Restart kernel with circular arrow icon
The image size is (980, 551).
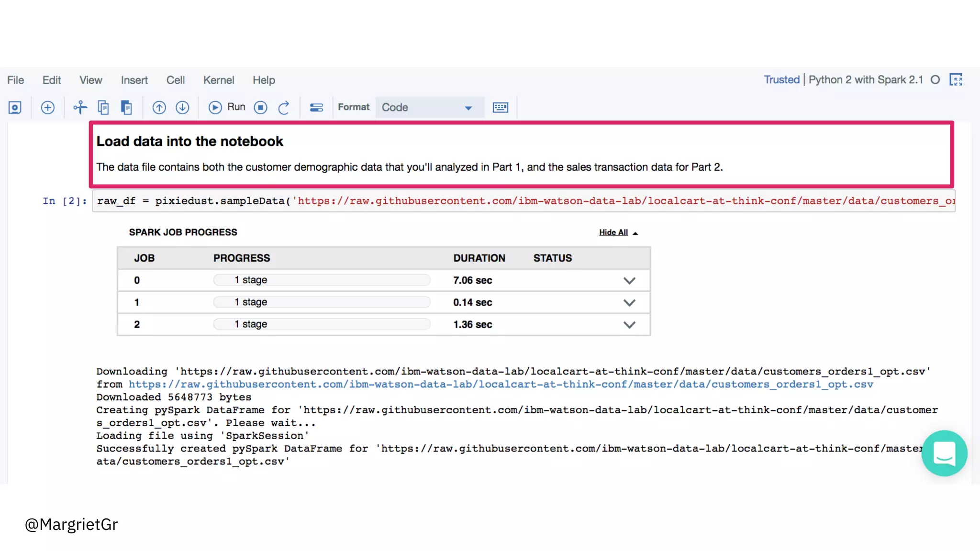pos(284,108)
